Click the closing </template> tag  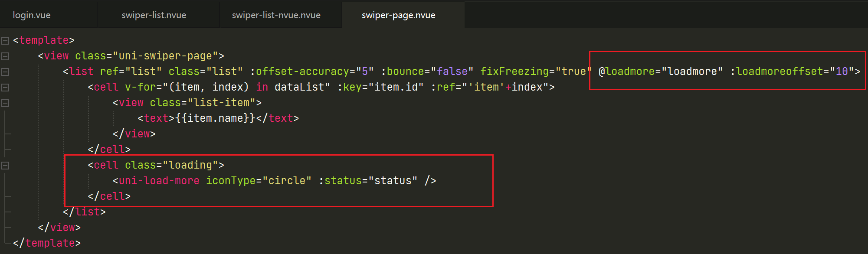[47, 243]
